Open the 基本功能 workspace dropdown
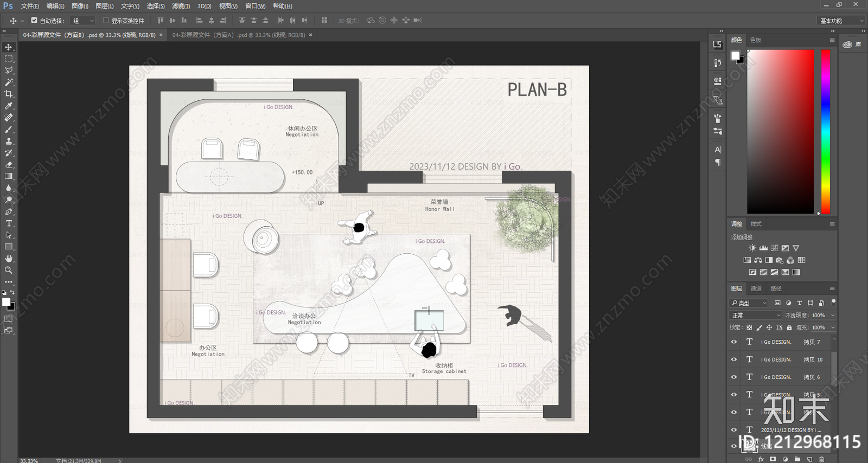The image size is (868, 463). tap(840, 21)
